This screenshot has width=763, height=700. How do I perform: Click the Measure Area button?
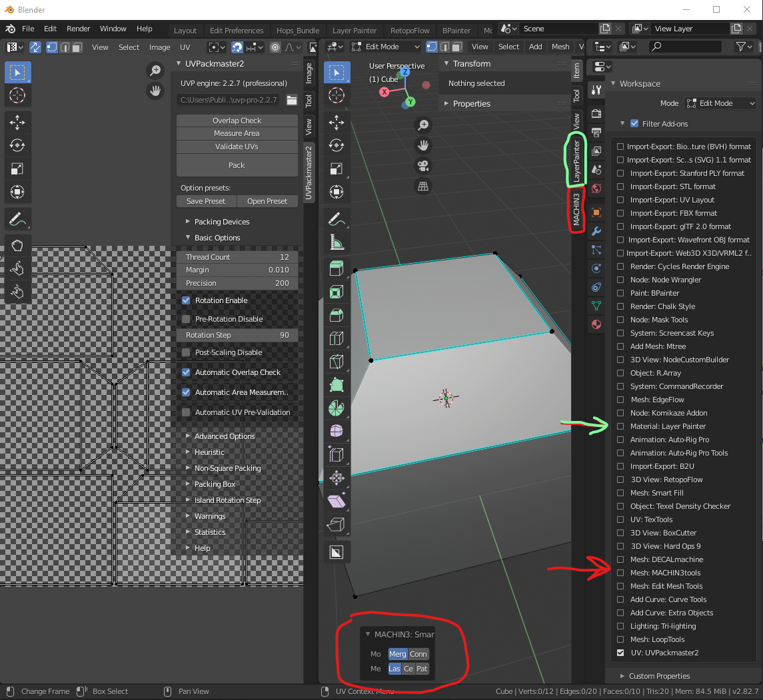click(237, 133)
